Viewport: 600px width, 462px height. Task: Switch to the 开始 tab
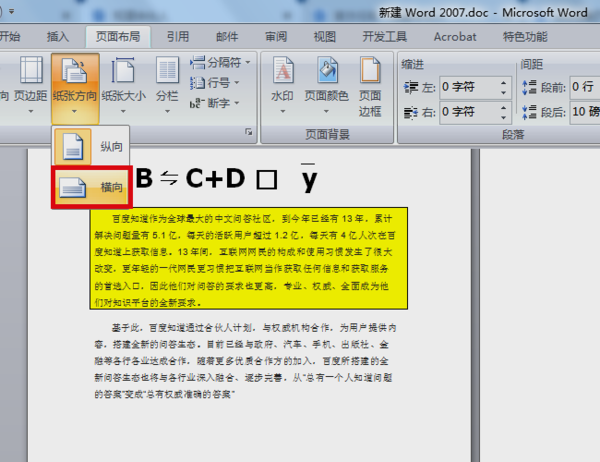(10, 36)
